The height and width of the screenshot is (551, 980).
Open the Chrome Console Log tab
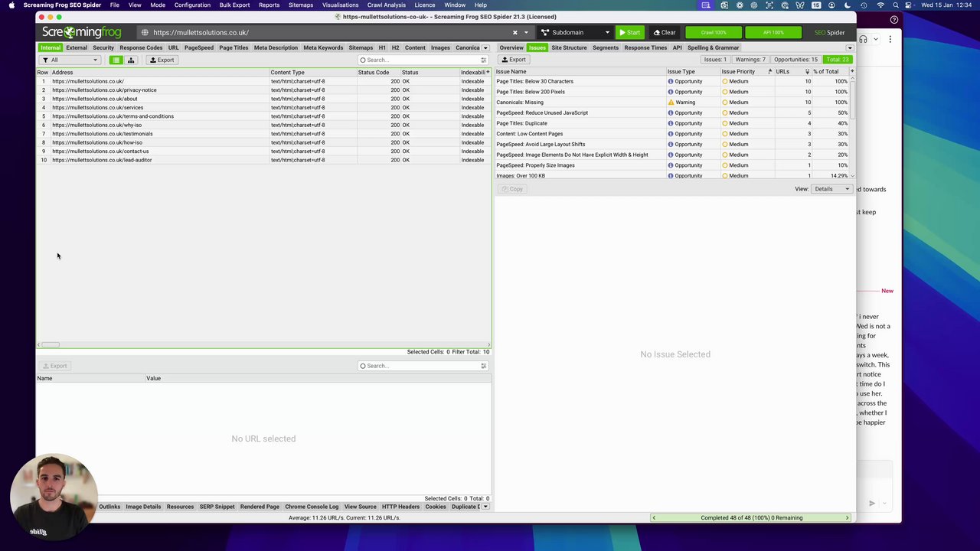pyautogui.click(x=312, y=507)
